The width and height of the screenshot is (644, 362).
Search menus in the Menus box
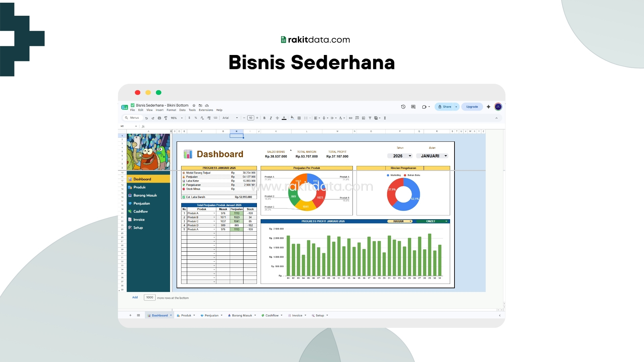tap(133, 118)
